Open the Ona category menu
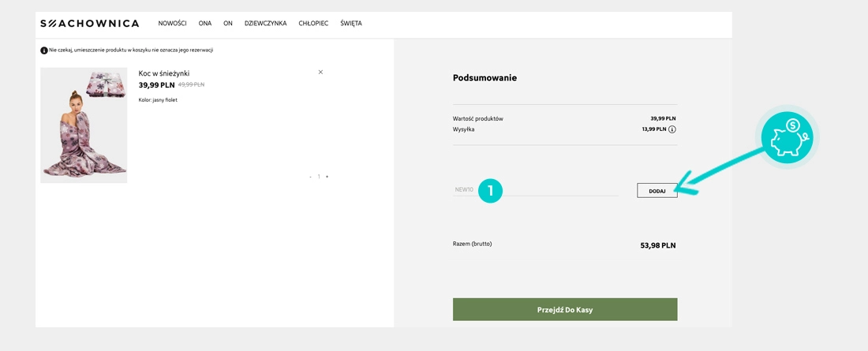Viewport: 868px width, 351px height. tap(205, 24)
